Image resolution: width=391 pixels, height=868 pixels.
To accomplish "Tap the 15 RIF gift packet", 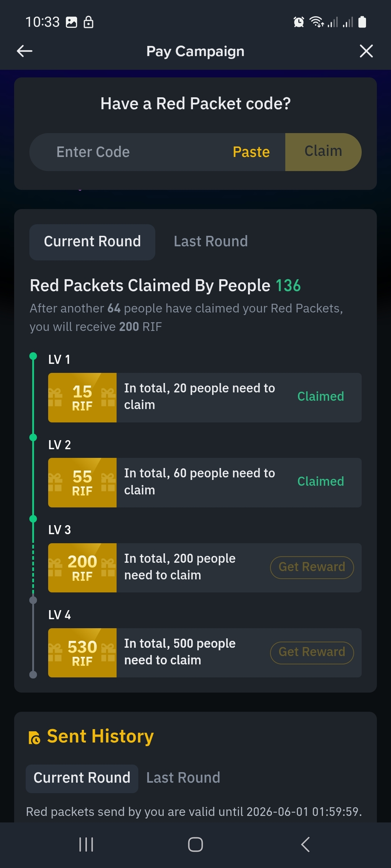I will (x=83, y=397).
